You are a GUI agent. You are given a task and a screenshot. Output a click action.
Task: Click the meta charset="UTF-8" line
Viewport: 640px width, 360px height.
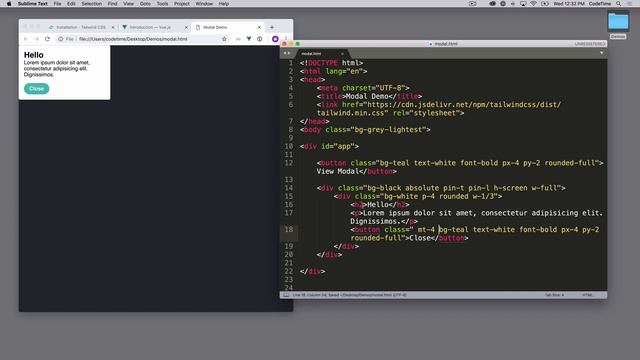pos(363,88)
